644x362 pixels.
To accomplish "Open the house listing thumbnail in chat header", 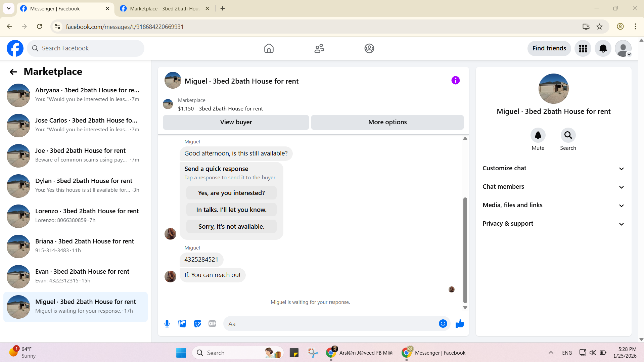I will tap(173, 81).
